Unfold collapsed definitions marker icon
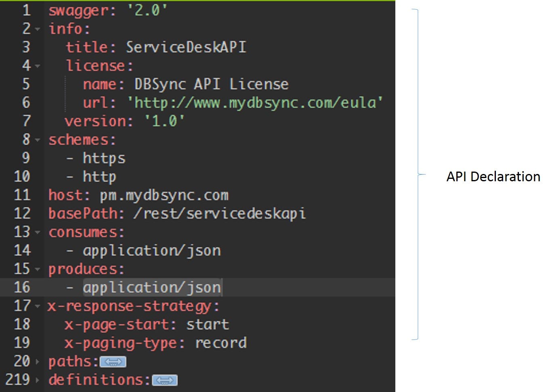The image size is (550, 392). click(x=164, y=380)
